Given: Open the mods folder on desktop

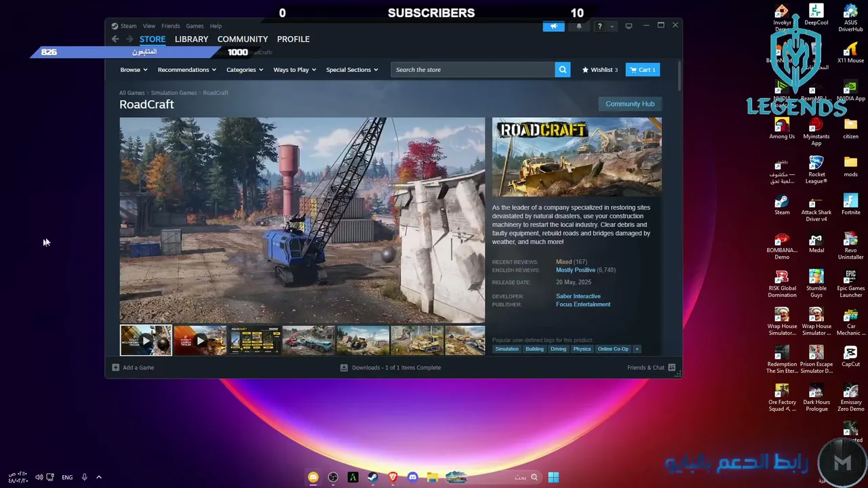Looking at the screenshot, I should (850, 167).
